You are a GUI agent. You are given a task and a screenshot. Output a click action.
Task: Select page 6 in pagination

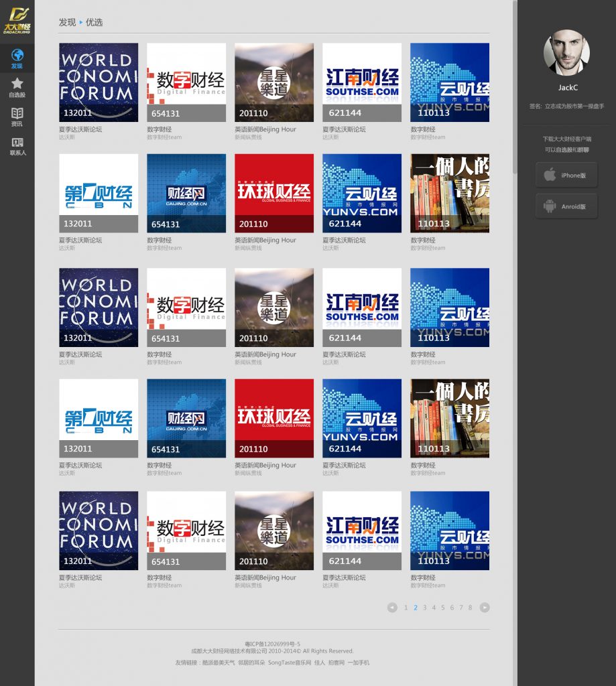452,607
